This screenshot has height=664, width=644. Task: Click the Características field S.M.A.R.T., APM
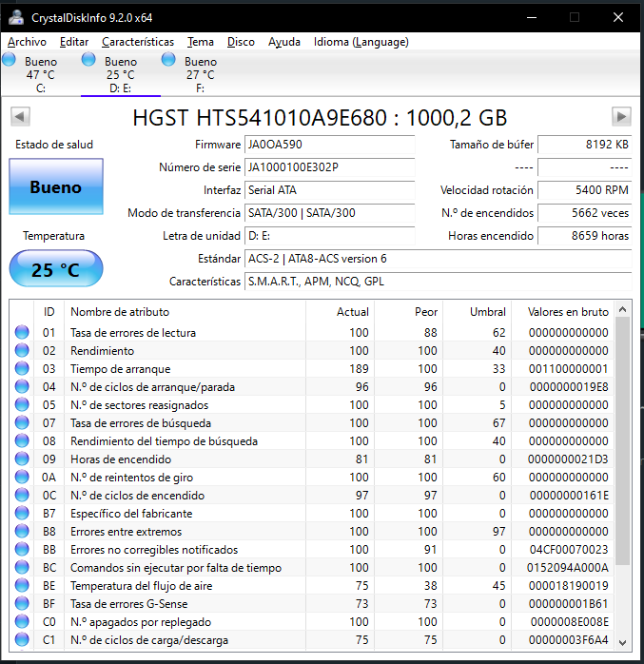click(439, 282)
